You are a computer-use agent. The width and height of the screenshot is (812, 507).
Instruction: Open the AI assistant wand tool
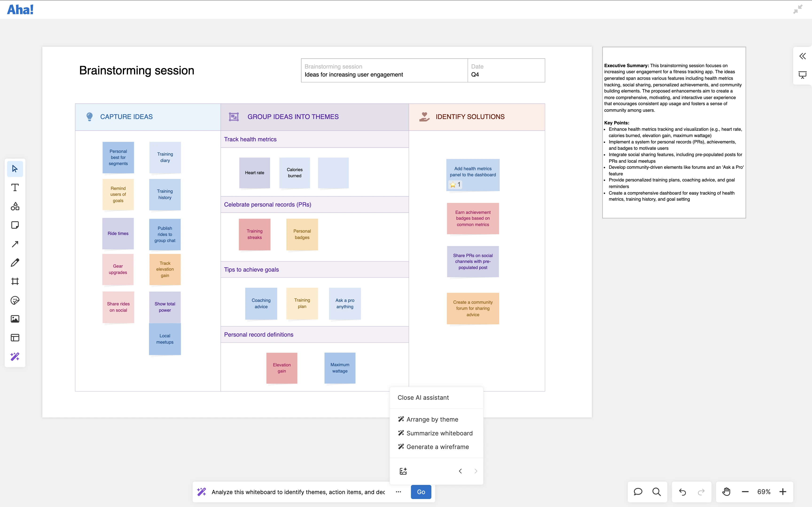click(x=15, y=357)
